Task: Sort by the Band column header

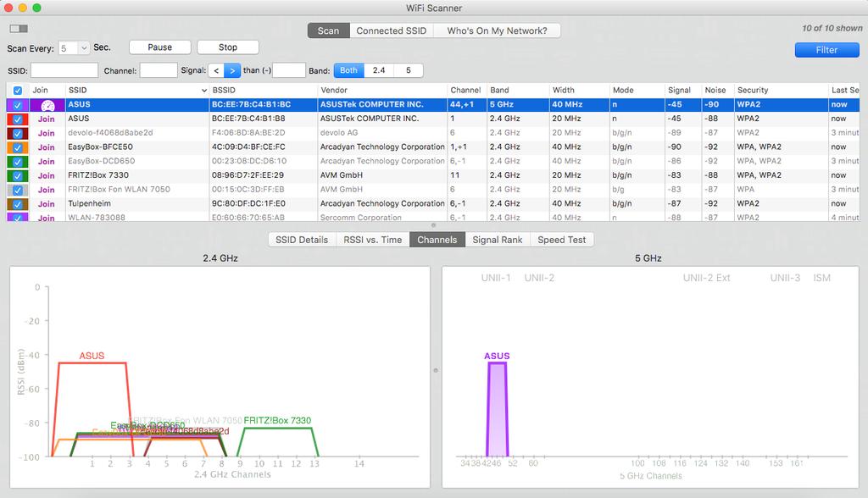Action: (x=518, y=90)
